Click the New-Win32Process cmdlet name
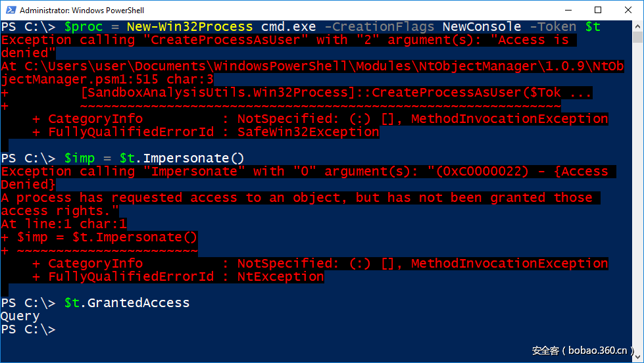 tap(189, 27)
